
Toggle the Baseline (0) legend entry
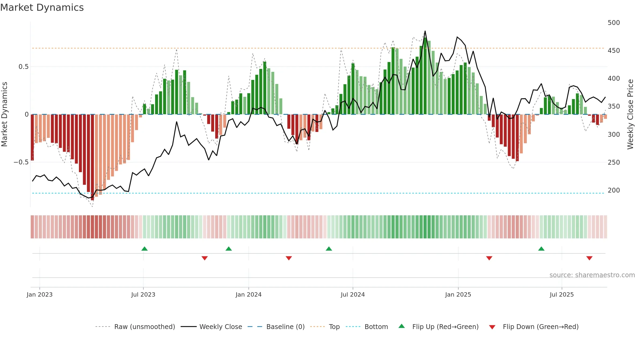tap(276, 327)
